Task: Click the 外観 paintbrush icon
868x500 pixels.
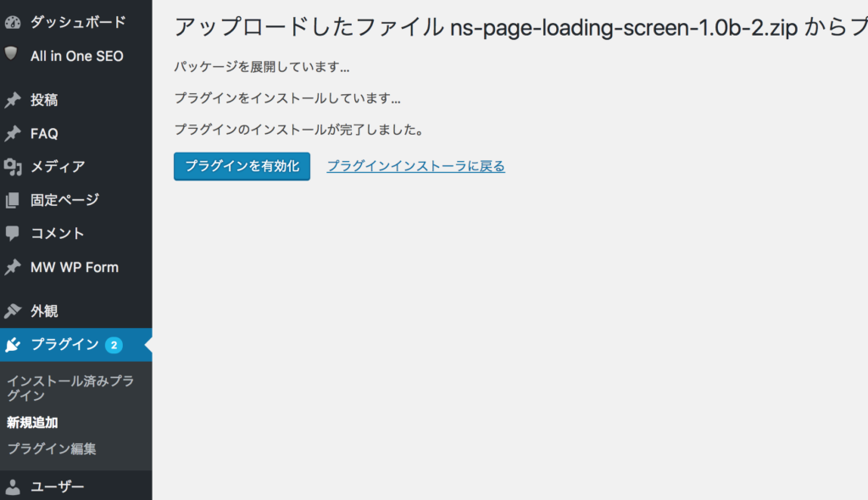Action: pyautogui.click(x=13, y=311)
